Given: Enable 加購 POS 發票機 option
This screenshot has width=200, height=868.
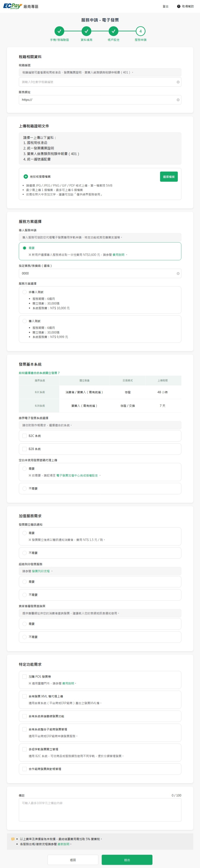Looking at the screenshot, I should [x=25, y=676].
